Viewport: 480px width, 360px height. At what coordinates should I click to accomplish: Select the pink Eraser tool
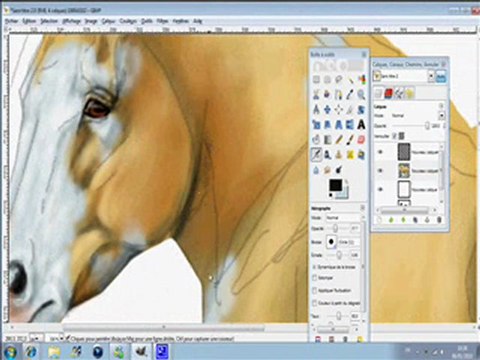point(361,140)
